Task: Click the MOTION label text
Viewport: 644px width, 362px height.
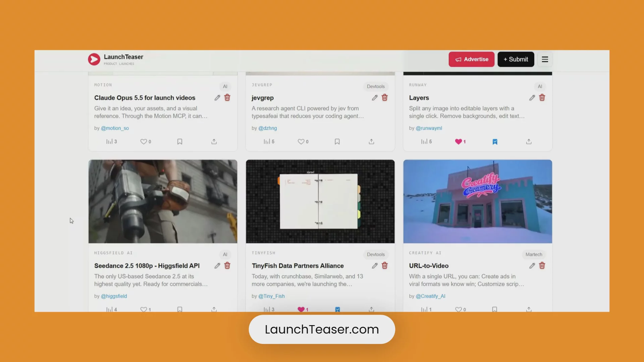Action: (103, 85)
